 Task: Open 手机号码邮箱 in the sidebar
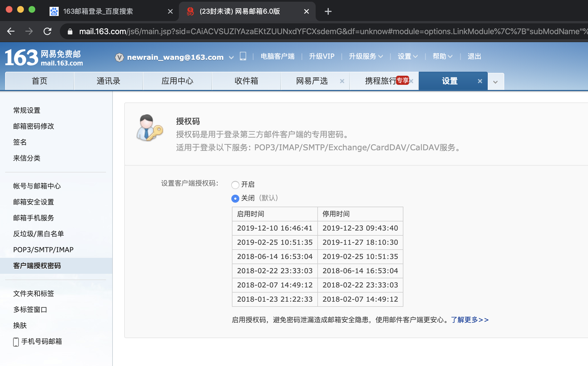click(x=42, y=342)
